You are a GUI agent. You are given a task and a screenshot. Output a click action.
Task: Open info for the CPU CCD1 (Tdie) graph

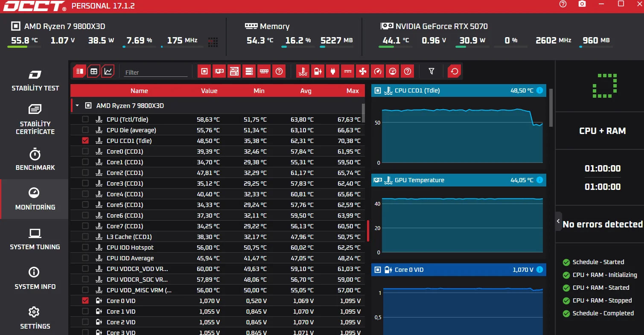[x=540, y=90]
